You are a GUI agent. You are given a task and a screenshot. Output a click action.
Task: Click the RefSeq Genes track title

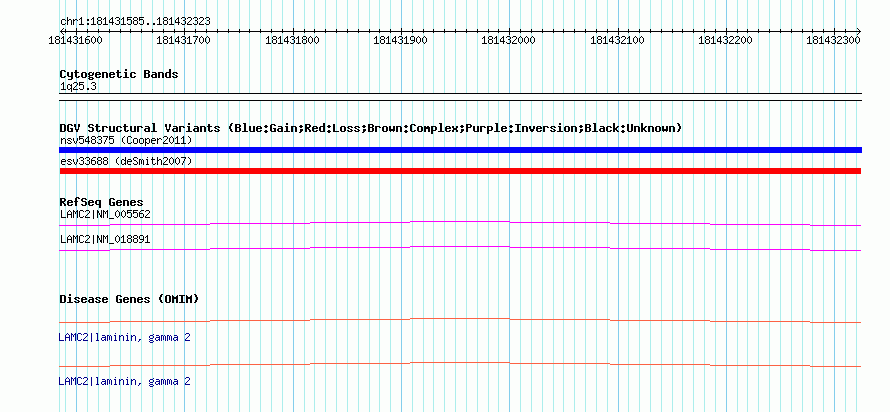102,202
